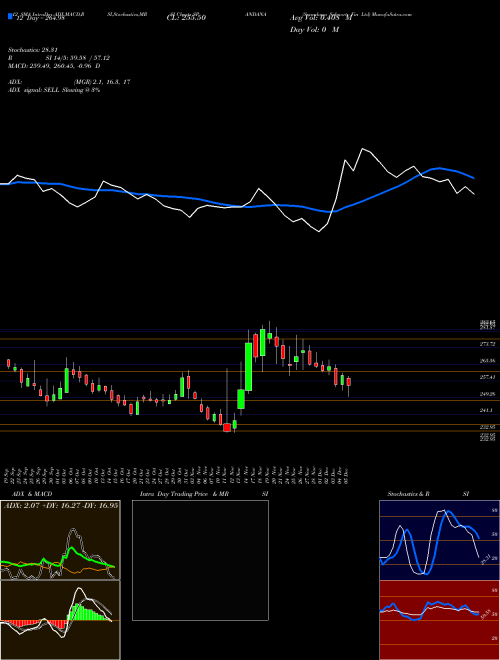The width and height of the screenshot is (500, 660).
Task: Click the peak of the white price line
Action: pos(362,149)
